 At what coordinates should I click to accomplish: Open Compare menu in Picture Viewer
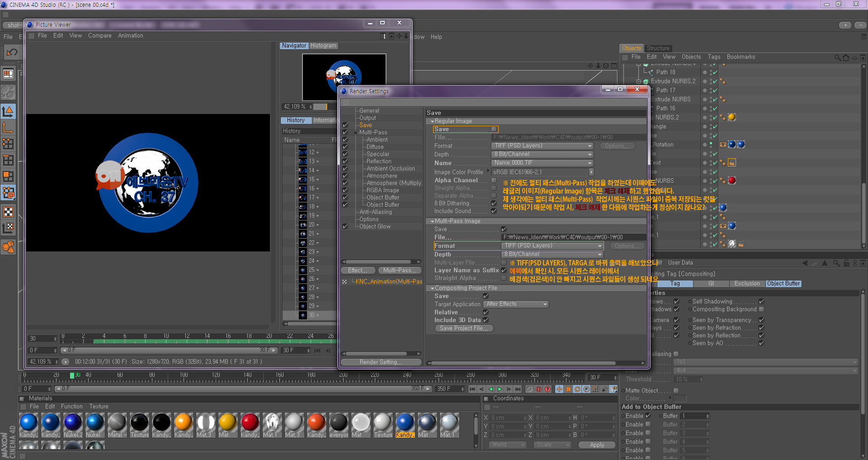(x=100, y=36)
